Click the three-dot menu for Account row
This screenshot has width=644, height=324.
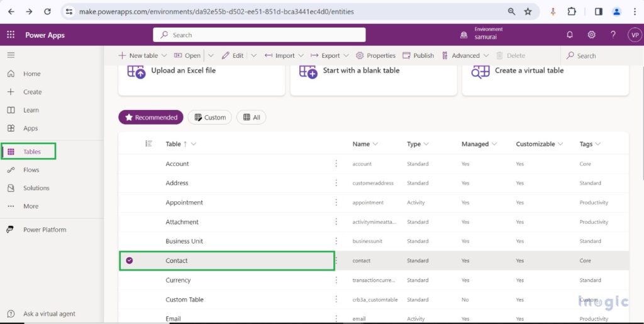[336, 164]
